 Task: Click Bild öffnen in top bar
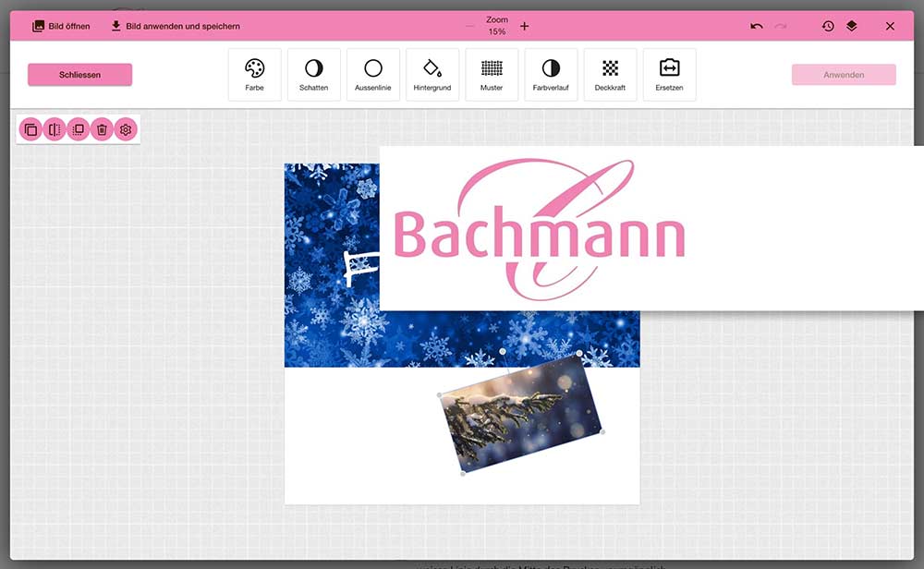pos(61,26)
